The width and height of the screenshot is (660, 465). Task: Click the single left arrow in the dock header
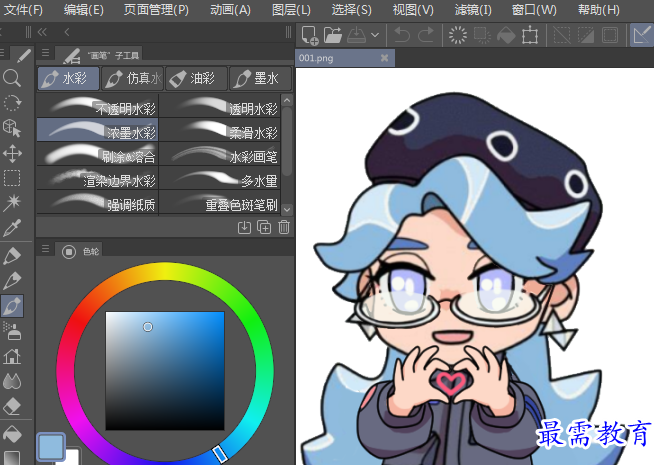tap(67, 32)
